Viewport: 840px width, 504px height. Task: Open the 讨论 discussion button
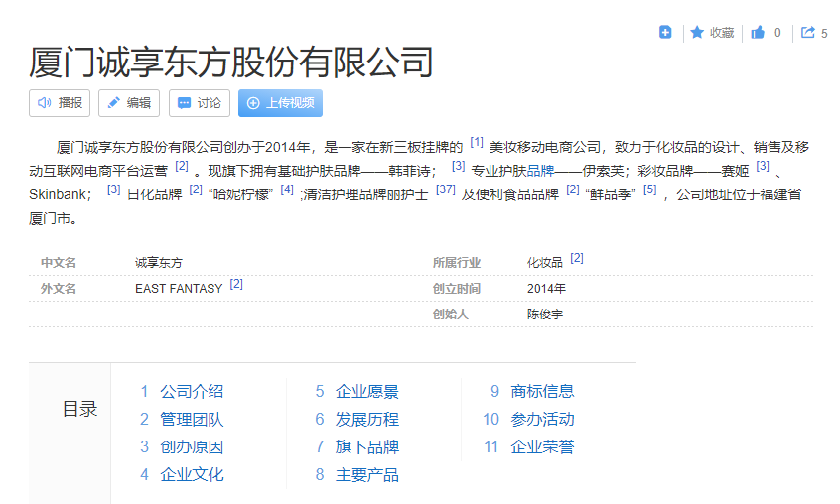click(x=200, y=103)
